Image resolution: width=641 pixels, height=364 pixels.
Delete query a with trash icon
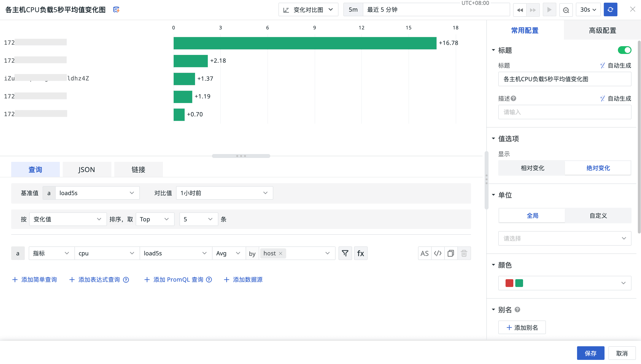tap(464, 253)
